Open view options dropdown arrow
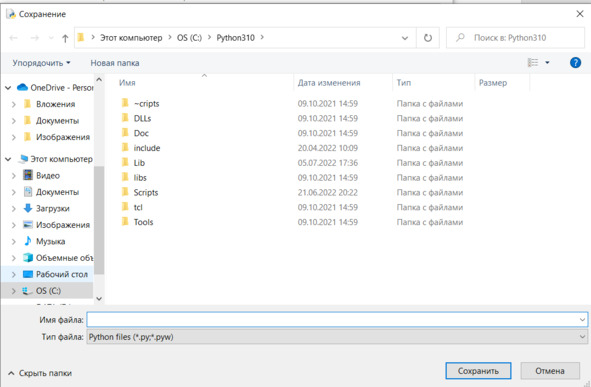 (547, 63)
